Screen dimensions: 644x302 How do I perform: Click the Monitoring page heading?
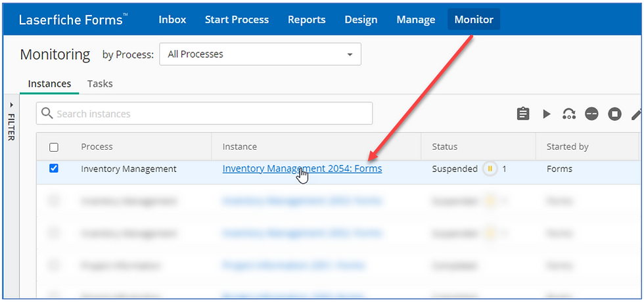pyautogui.click(x=55, y=54)
